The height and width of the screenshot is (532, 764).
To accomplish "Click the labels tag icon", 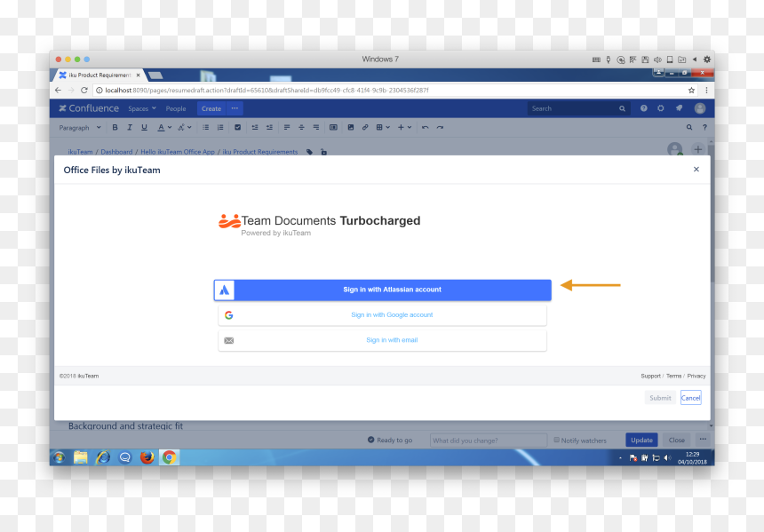I will click(x=309, y=152).
